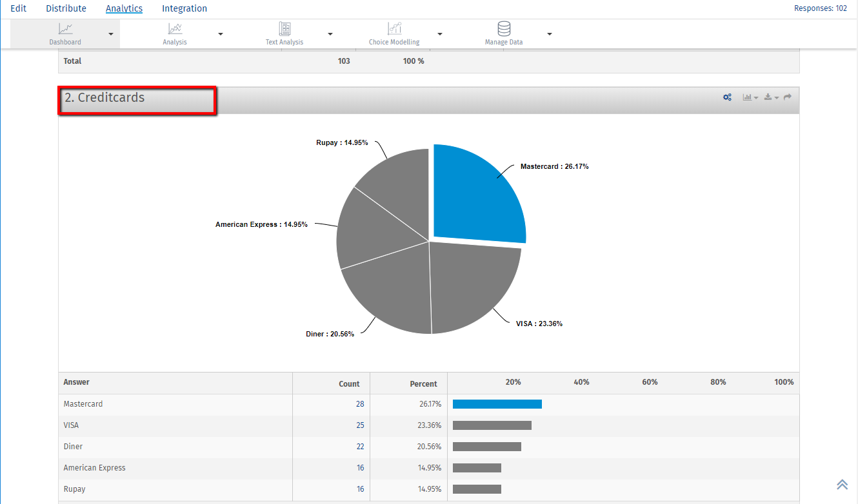Click the Responses: 102 link
Viewport: 858px width, 504px height.
coord(820,8)
